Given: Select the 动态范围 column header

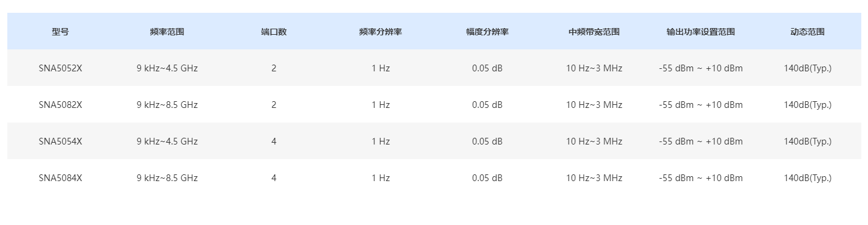Looking at the screenshot, I should [808, 32].
